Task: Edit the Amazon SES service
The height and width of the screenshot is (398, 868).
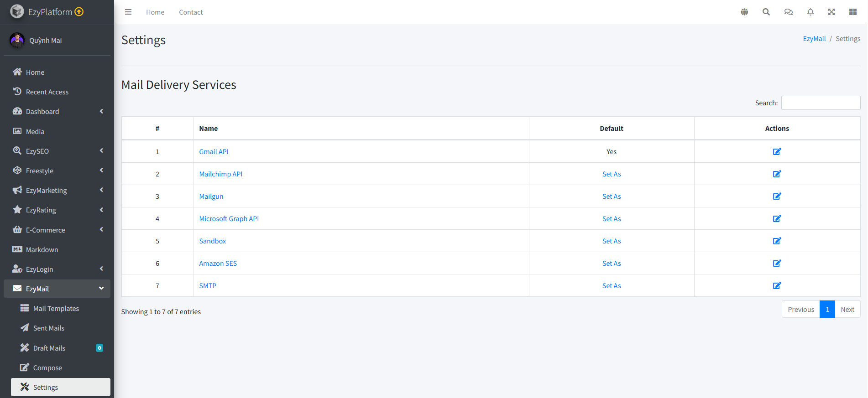Action: point(777,263)
